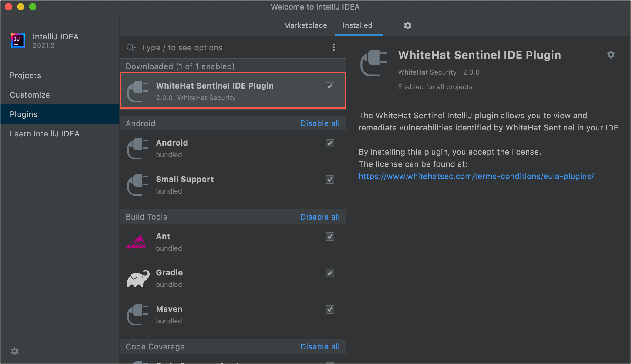Select the Android plugin icon
631x364 pixels.
(138, 148)
